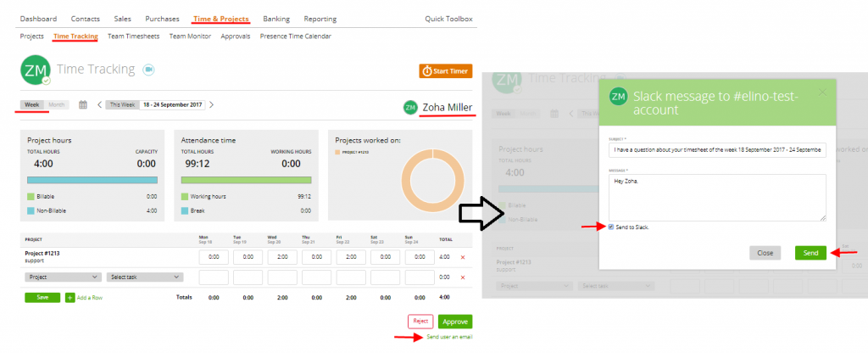Open Quick Toolbox
Image resolution: width=868 pixels, height=353 pixels.
click(x=449, y=19)
